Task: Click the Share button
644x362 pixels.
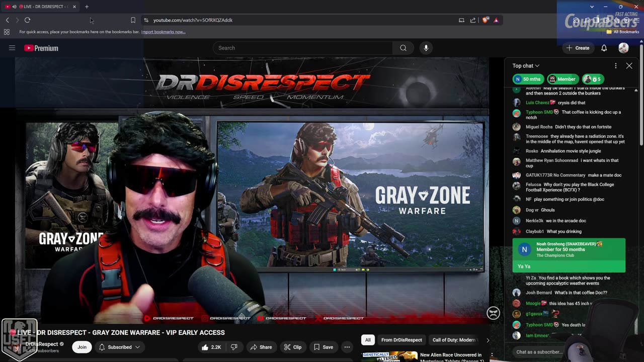Action: [x=261, y=347]
